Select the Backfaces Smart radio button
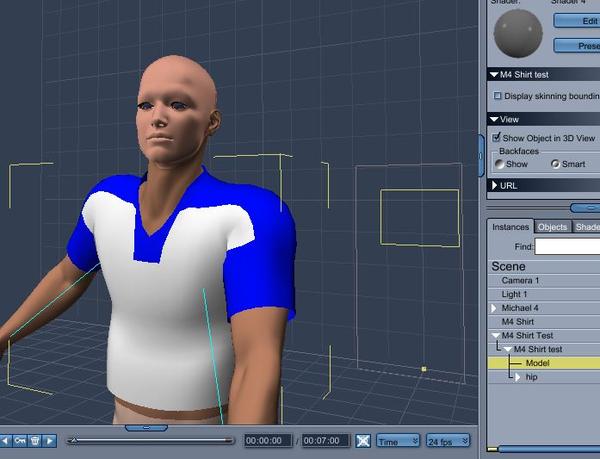Viewport: 600px width, 459px height. pos(556,164)
